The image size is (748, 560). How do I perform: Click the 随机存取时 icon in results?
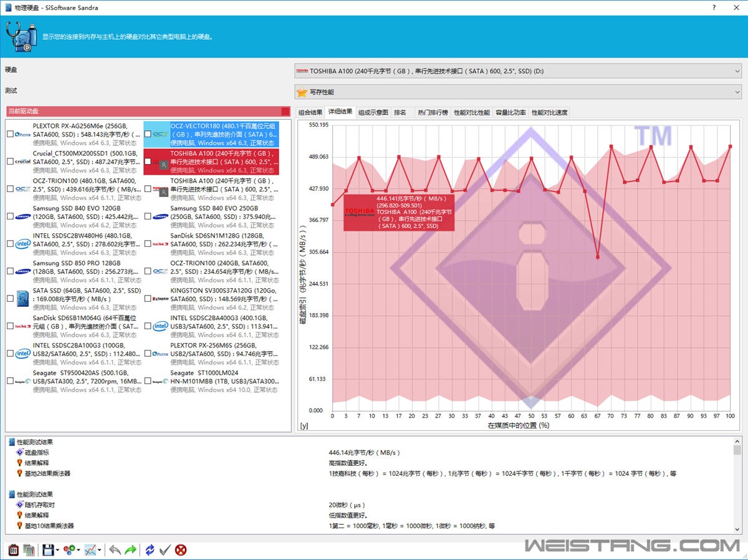point(20,505)
